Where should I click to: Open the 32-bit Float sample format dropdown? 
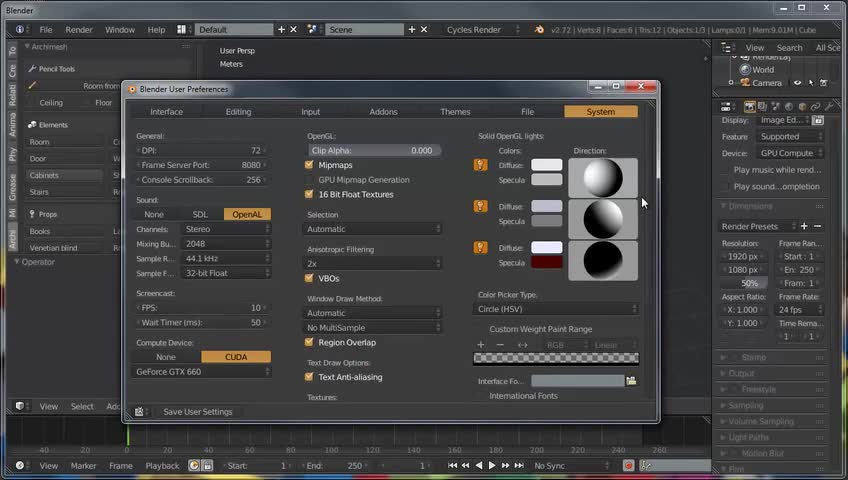click(x=226, y=273)
